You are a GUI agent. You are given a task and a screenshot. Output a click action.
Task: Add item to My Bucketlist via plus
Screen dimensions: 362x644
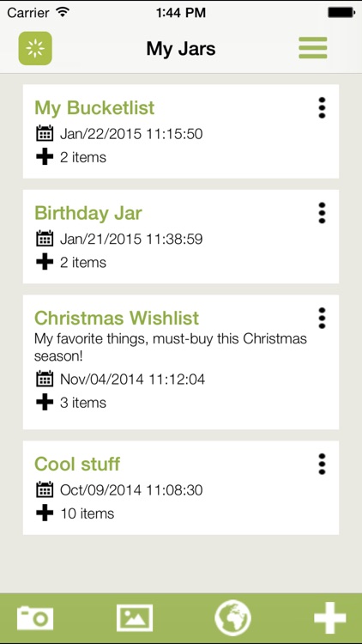(x=45, y=157)
